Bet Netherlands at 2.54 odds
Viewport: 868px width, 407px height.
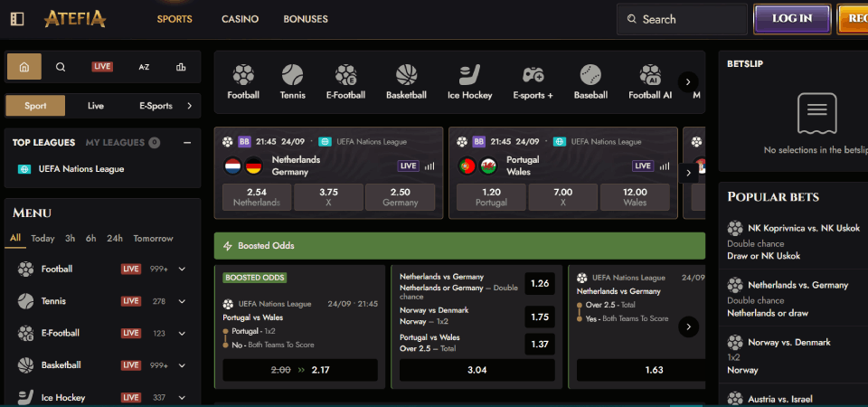(257, 197)
